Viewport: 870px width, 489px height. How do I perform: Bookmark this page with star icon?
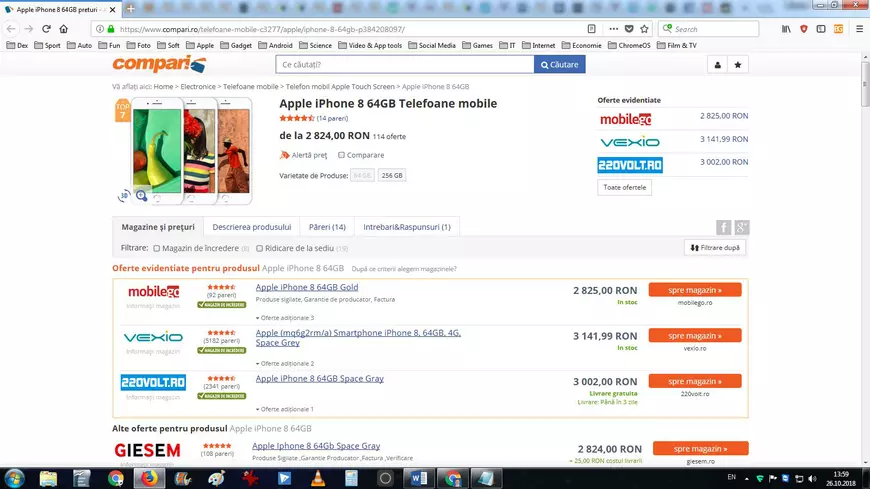click(644, 29)
